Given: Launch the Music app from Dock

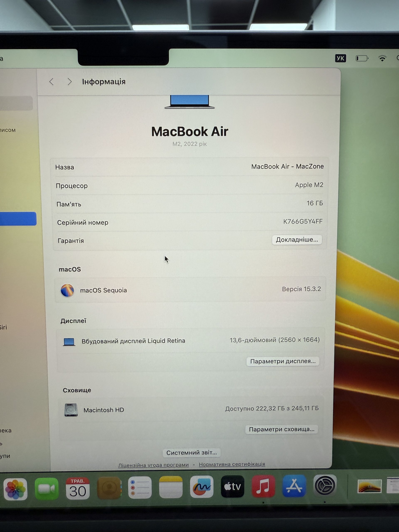Looking at the screenshot, I should pos(263,486).
